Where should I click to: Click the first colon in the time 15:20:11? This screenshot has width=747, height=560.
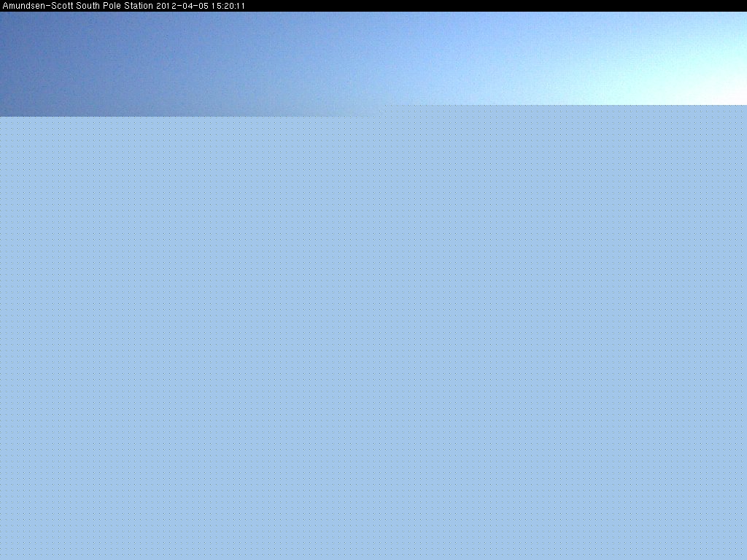[221, 6]
